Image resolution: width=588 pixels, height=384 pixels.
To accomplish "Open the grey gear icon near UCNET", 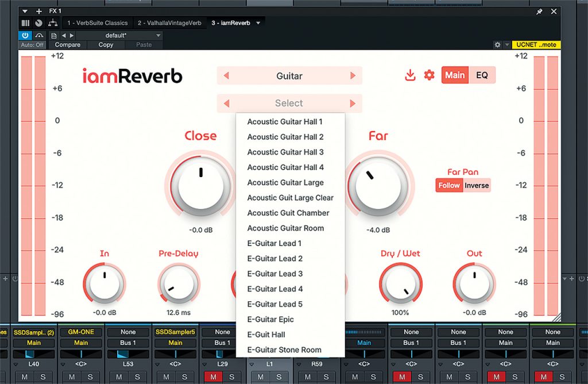I will (497, 45).
